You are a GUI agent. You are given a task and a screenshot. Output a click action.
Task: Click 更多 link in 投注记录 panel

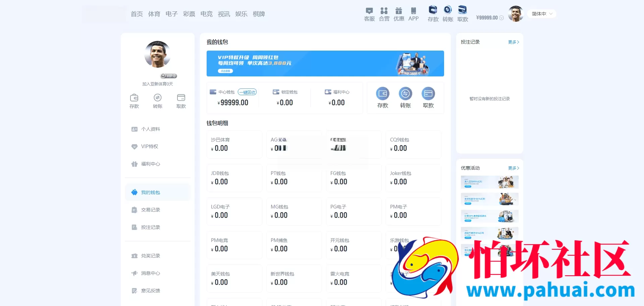[x=514, y=42]
